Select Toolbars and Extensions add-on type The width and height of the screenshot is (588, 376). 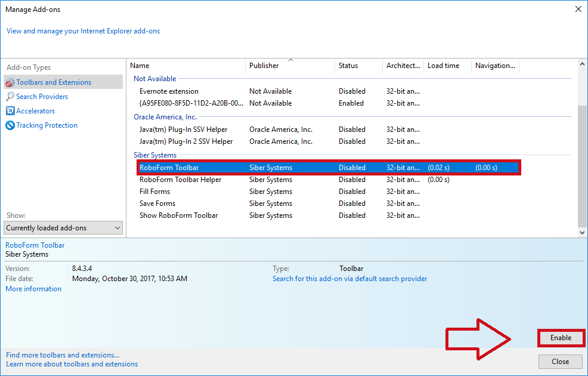pyautogui.click(x=63, y=82)
